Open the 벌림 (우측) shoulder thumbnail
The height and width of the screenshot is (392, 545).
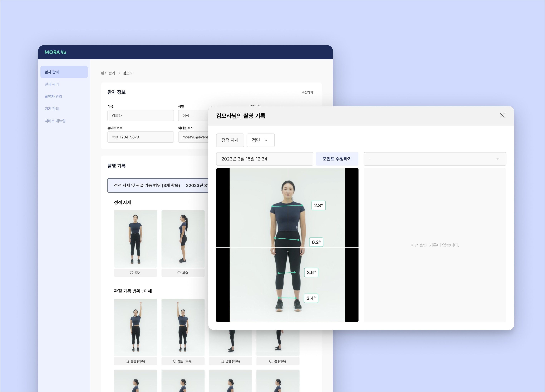pos(183,327)
